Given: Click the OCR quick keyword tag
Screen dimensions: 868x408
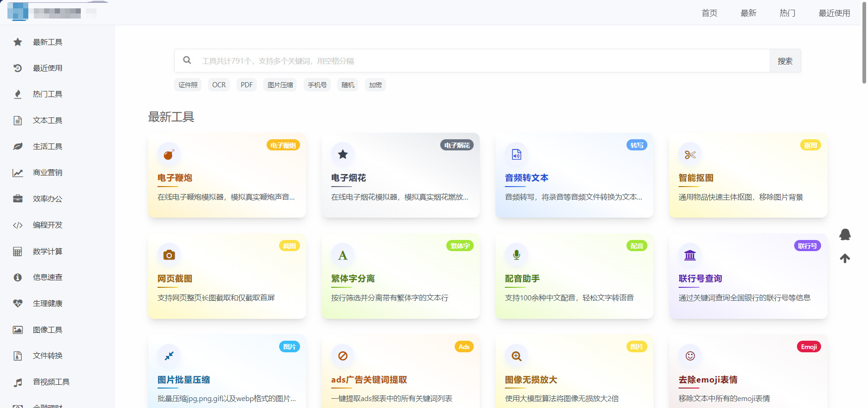Looking at the screenshot, I should tap(219, 85).
